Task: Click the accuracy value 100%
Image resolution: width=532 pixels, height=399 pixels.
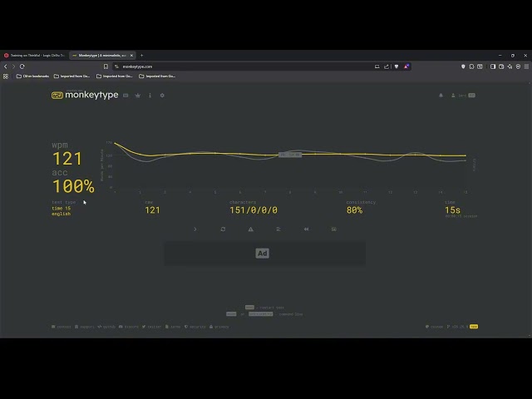Action: click(73, 186)
